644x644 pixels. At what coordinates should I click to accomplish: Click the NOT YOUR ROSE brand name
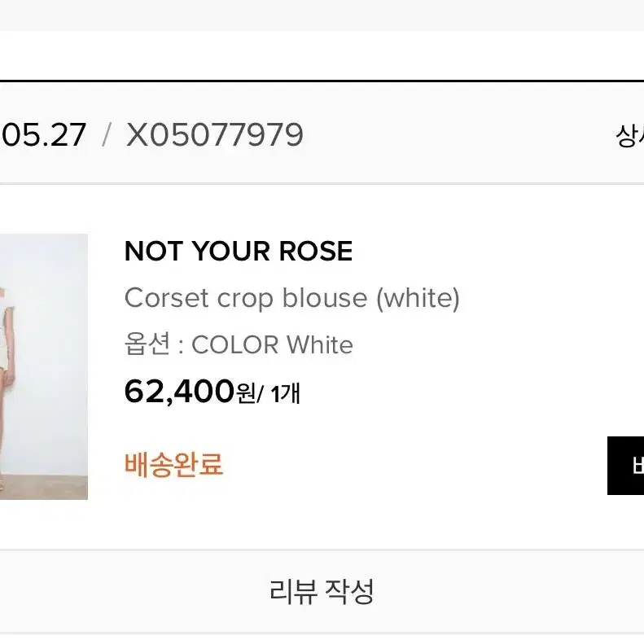coord(239,251)
